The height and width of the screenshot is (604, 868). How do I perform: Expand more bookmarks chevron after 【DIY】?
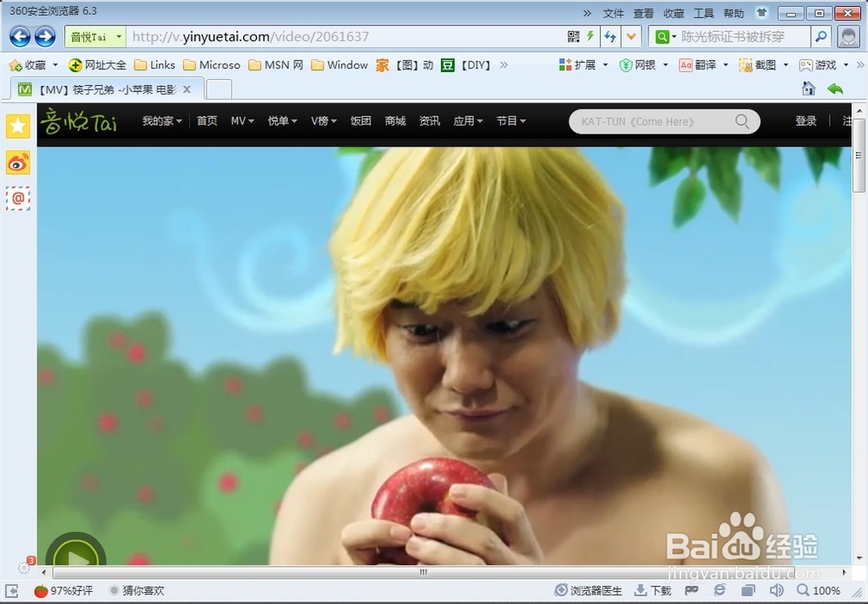[x=503, y=65]
